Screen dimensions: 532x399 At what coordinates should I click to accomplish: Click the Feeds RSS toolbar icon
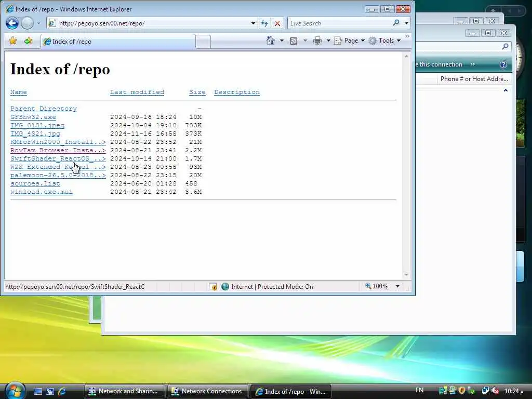[x=294, y=41]
